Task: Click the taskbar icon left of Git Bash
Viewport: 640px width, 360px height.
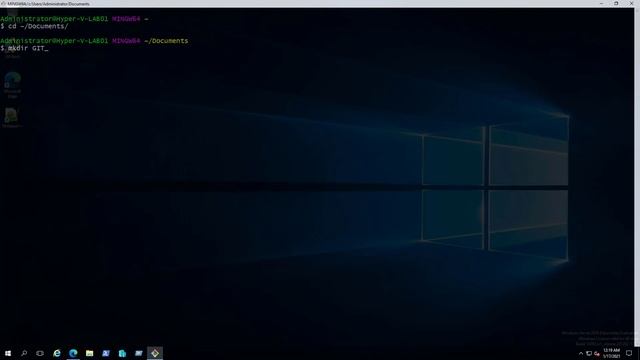Action: point(138,353)
